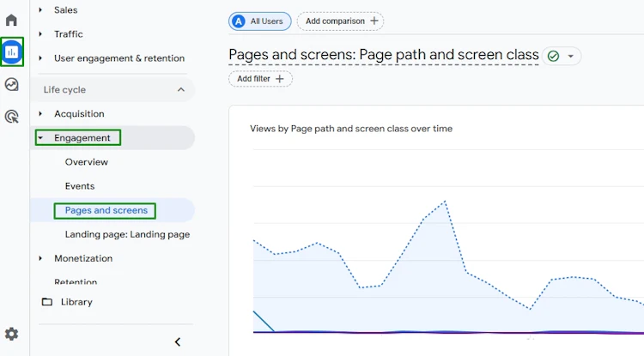Click the Traffic label in navigation
The width and height of the screenshot is (644, 356).
(x=68, y=34)
